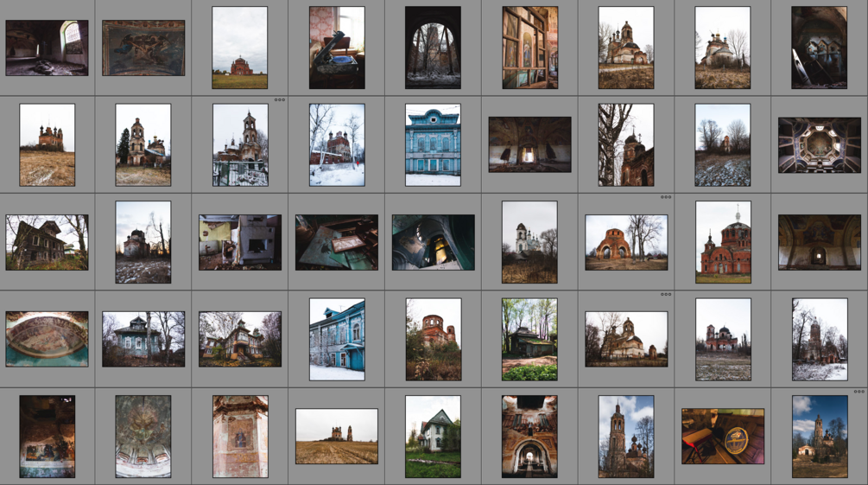Select the tall bell tower against blue sky

click(626, 437)
